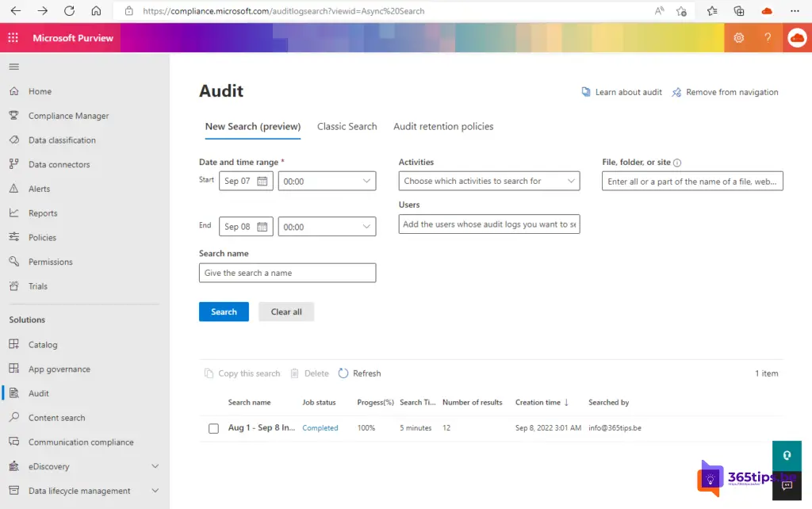812x509 pixels.
Task: Open the browser collections icon
Action: point(739,11)
